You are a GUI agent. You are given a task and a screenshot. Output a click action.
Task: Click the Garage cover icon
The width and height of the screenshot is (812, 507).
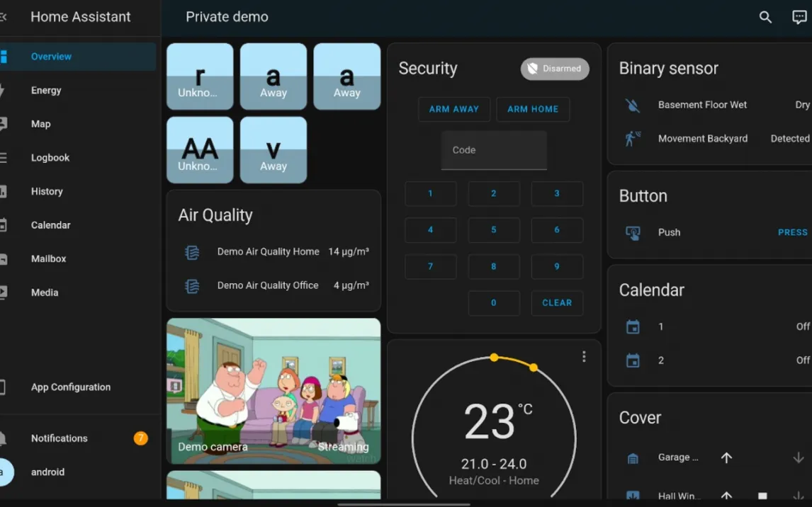(x=633, y=458)
